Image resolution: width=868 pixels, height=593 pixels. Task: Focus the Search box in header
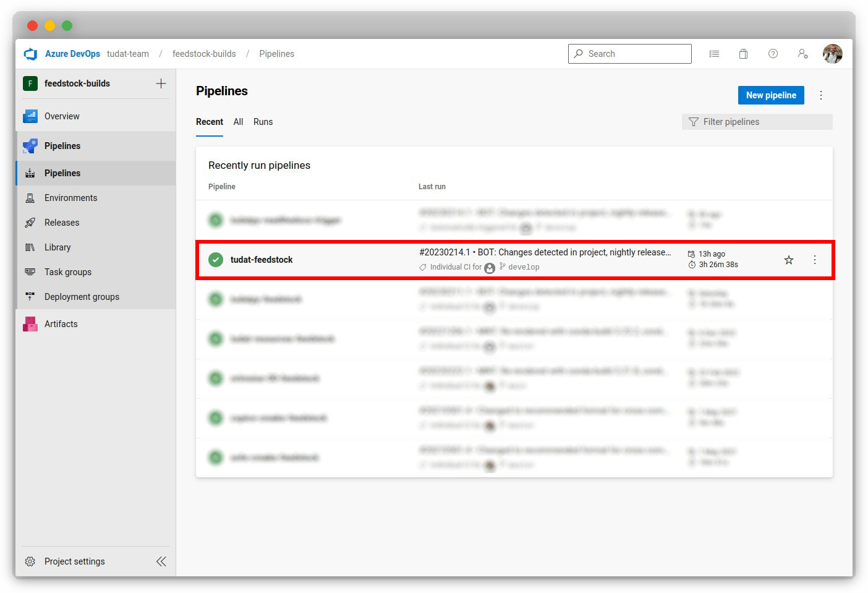(x=629, y=54)
